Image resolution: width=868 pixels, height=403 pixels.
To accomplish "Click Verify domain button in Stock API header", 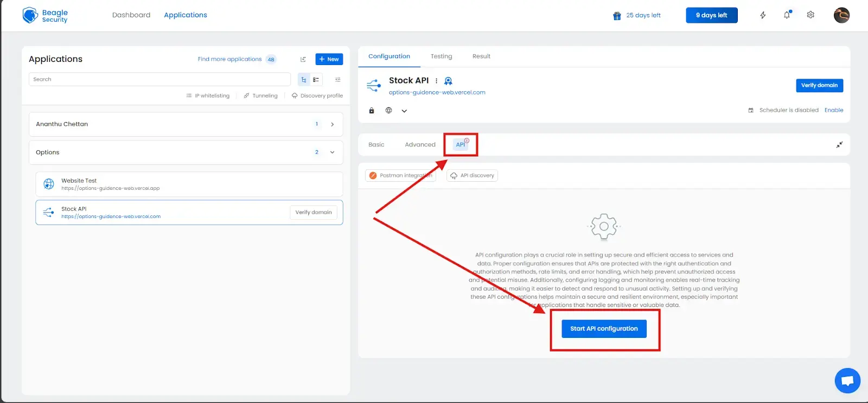I will coord(819,86).
